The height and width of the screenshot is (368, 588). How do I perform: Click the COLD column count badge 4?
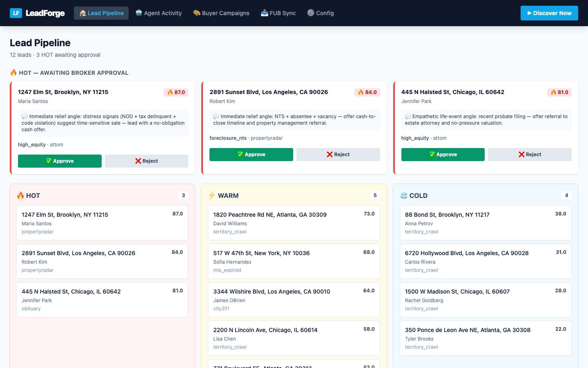click(567, 195)
